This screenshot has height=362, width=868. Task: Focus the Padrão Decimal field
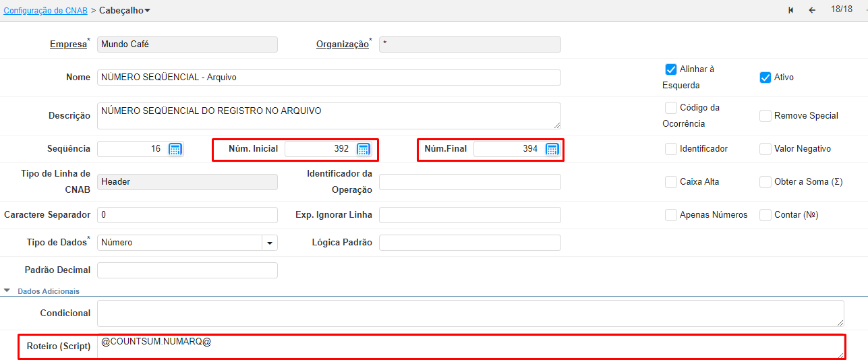(187, 270)
